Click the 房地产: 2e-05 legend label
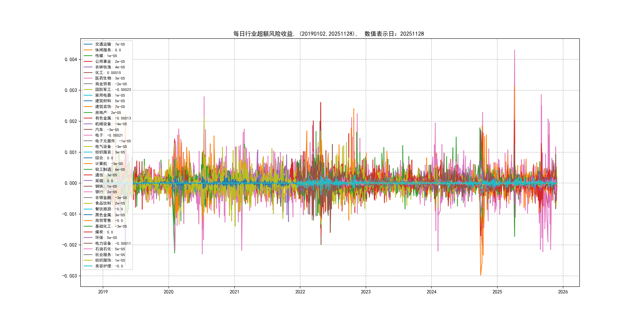 click(108, 113)
